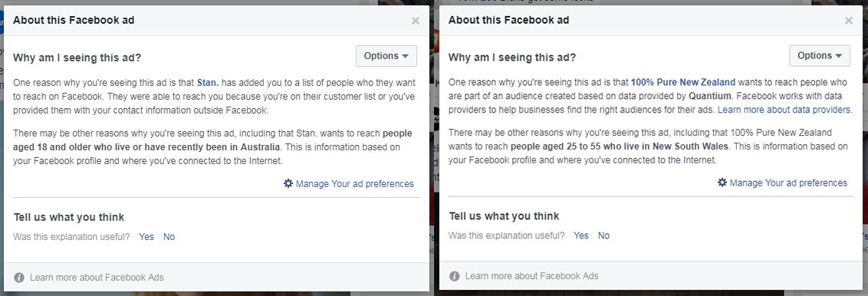This screenshot has width=868, height=296.
Task: Click the dropdown arrow on the left Options button
Action: 405,57
